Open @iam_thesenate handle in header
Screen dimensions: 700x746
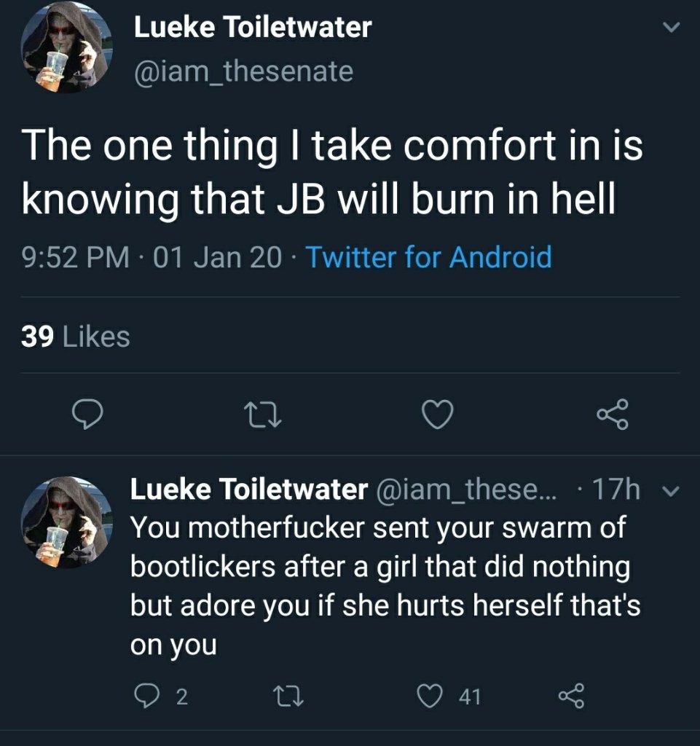click(243, 71)
